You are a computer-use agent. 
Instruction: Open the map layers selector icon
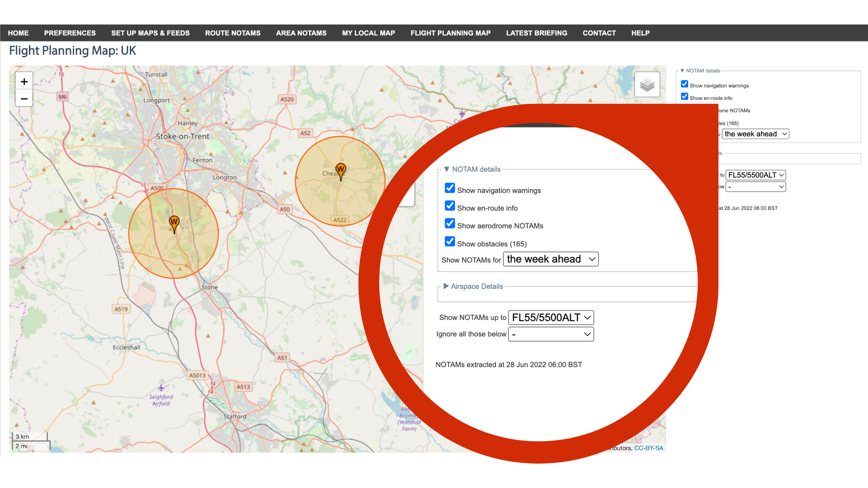[647, 84]
